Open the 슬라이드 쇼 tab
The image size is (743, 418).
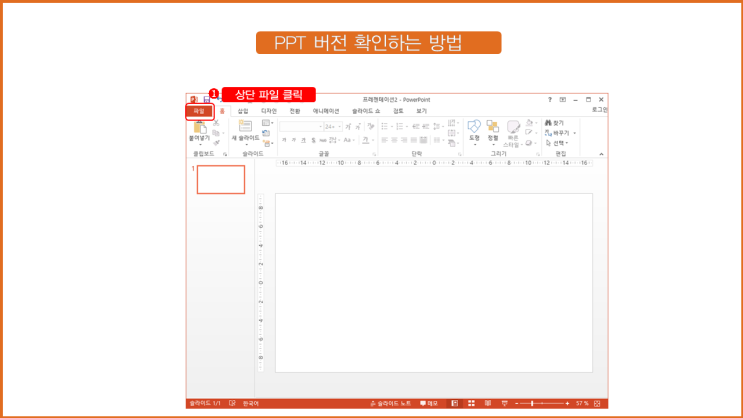(x=366, y=111)
